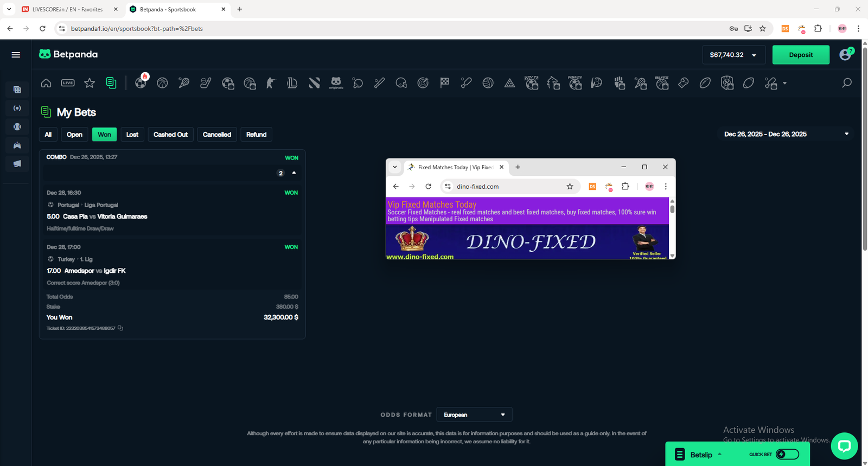Open the hamburger menu beside Betpanda logo

pyautogui.click(x=16, y=55)
